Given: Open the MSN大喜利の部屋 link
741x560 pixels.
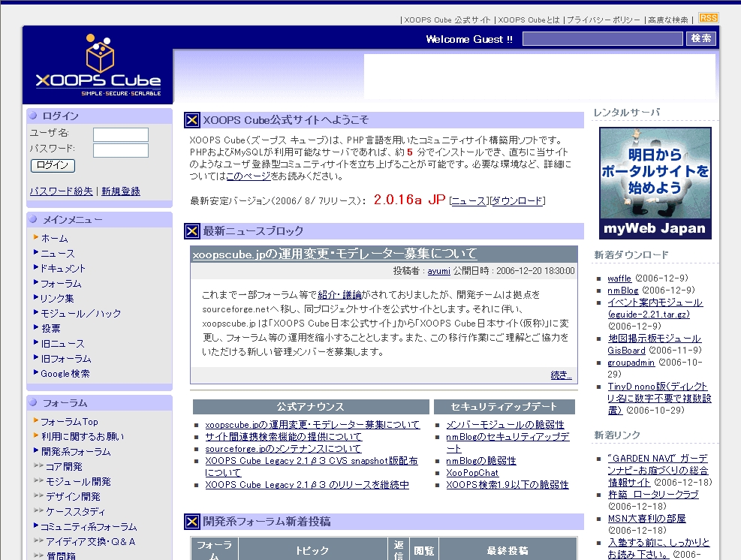Looking at the screenshot, I should pos(646,519).
